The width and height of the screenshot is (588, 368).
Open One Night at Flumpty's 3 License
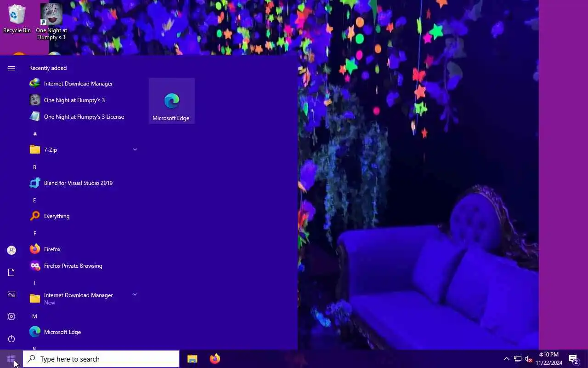click(x=84, y=117)
